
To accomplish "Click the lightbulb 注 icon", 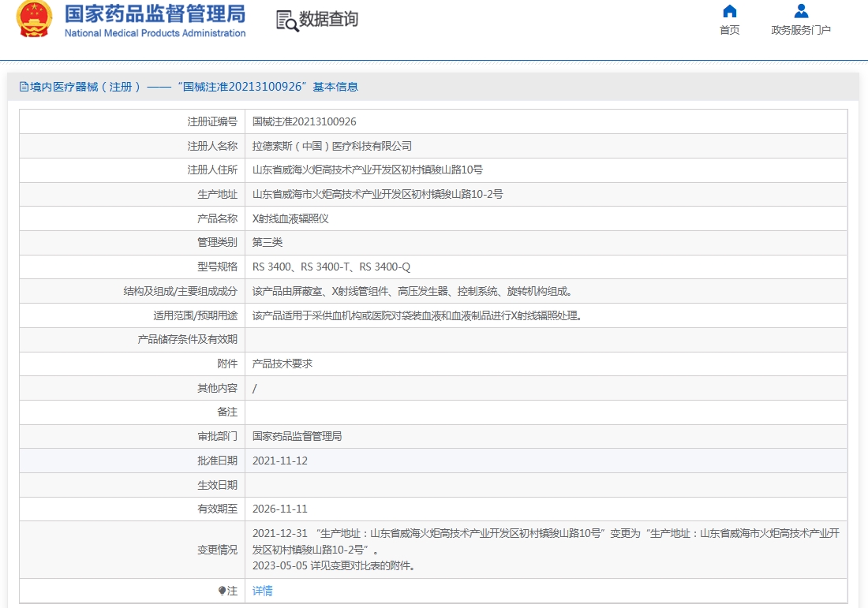I will tap(222, 591).
